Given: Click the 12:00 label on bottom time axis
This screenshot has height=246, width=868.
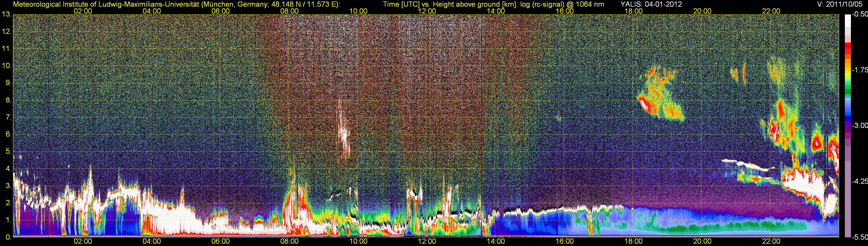Looking at the screenshot, I should (427, 241).
